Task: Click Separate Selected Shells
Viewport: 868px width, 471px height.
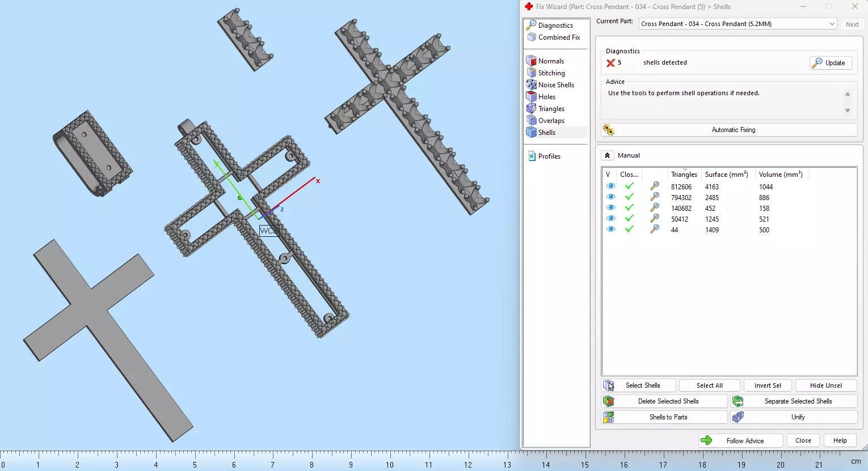Action: (x=794, y=401)
